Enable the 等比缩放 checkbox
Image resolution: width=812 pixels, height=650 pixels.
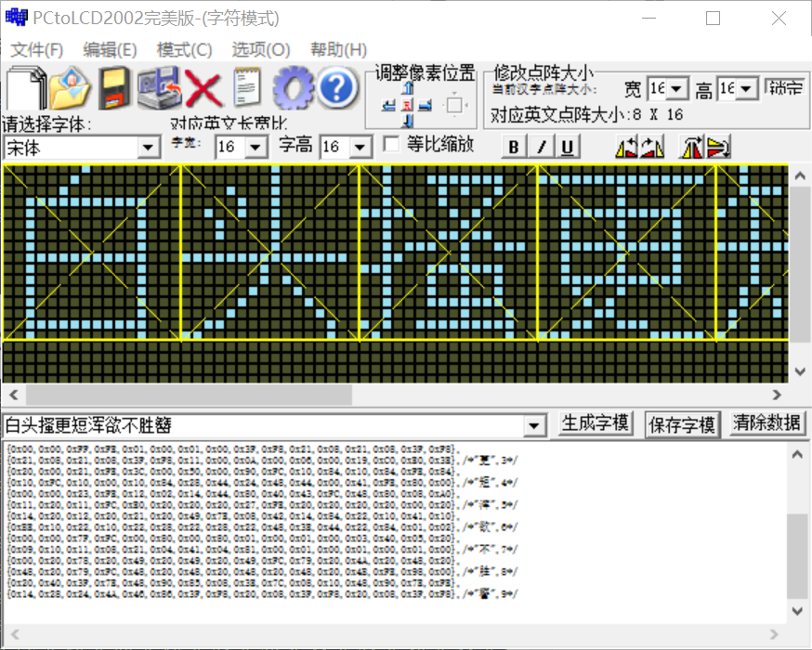pos(391,145)
